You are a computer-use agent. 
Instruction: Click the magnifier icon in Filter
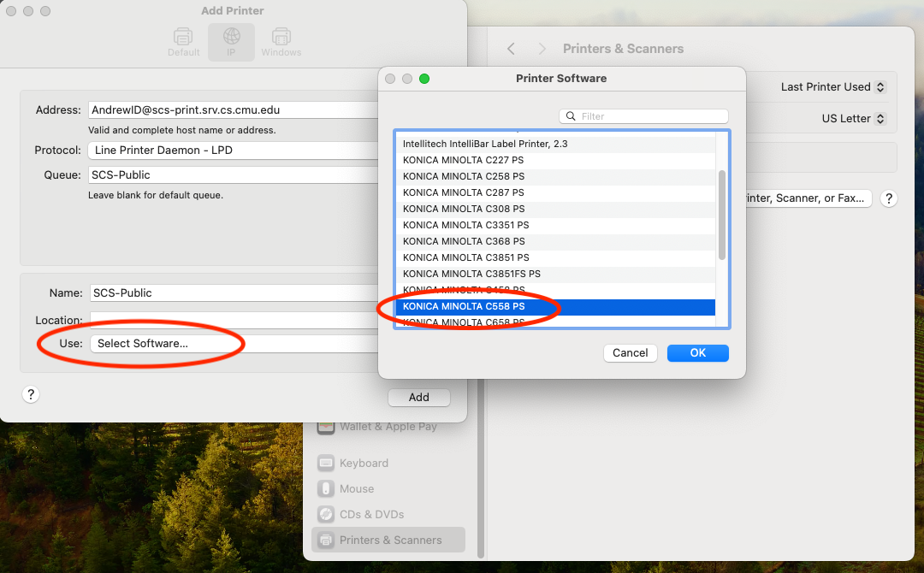[x=571, y=116]
